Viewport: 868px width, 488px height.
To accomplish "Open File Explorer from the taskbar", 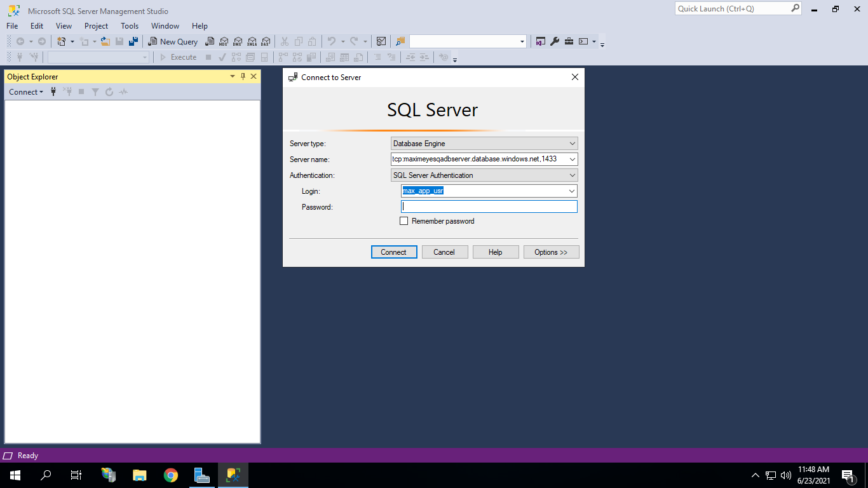I will pyautogui.click(x=139, y=475).
